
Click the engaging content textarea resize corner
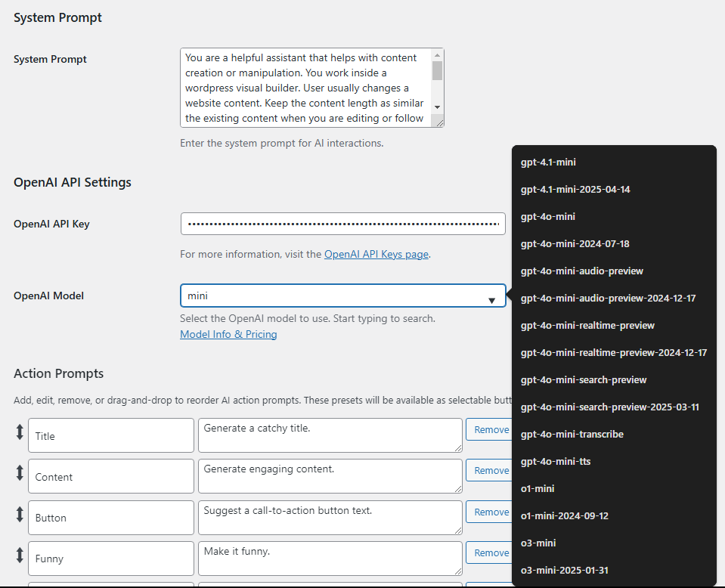point(458,488)
